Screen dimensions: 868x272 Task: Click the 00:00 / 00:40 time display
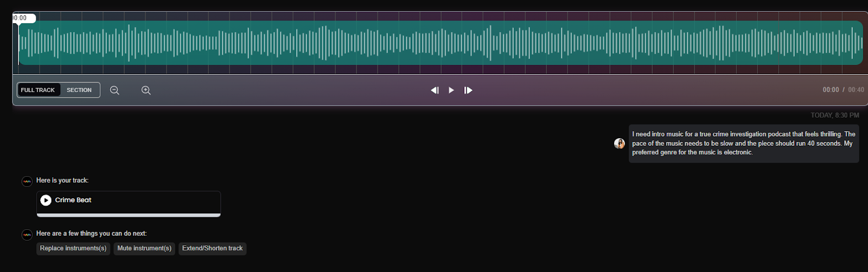tap(844, 90)
